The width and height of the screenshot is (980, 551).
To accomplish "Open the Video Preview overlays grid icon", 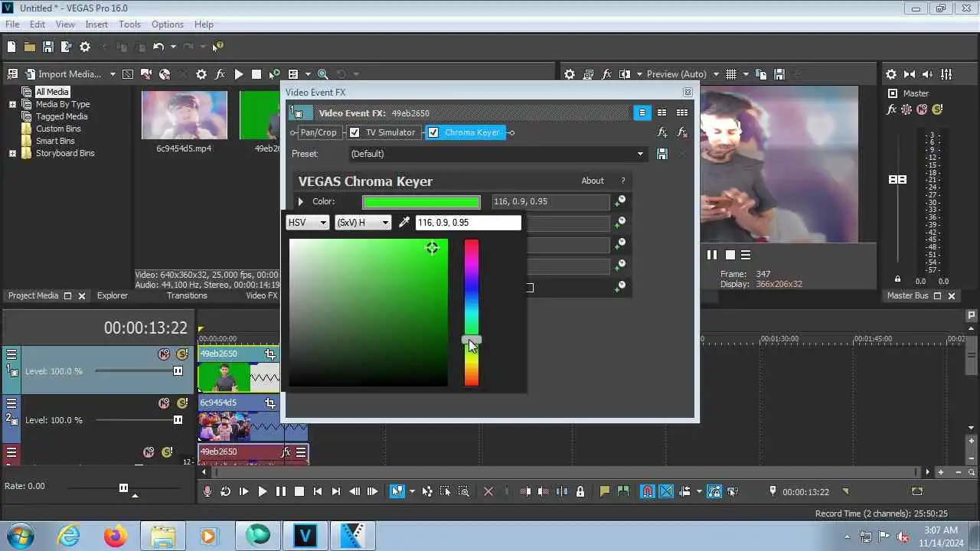I will point(731,74).
